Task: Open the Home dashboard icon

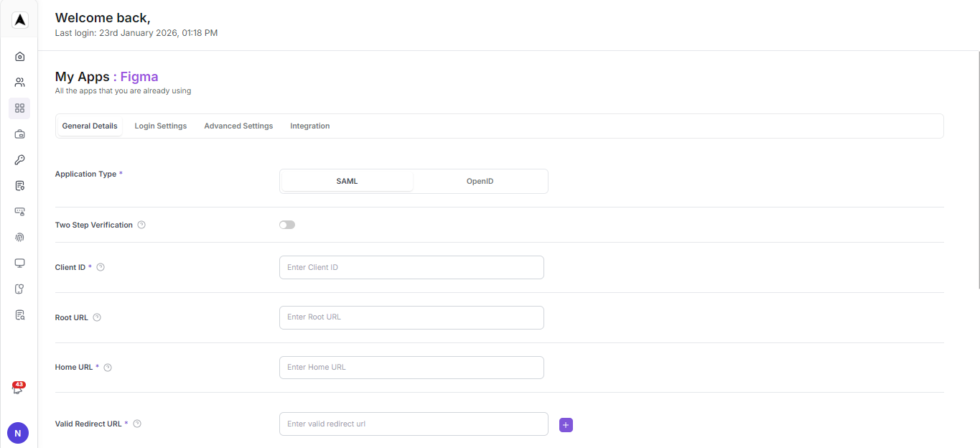Action: point(19,56)
